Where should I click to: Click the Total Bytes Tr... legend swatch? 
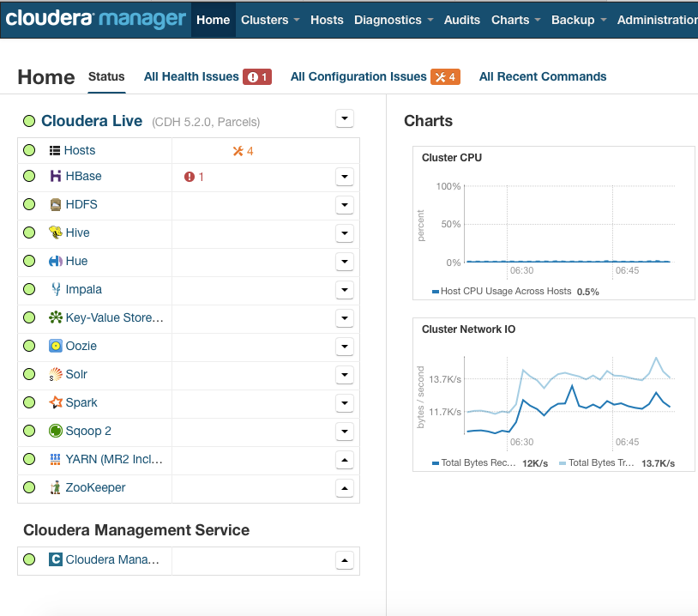coord(563,463)
